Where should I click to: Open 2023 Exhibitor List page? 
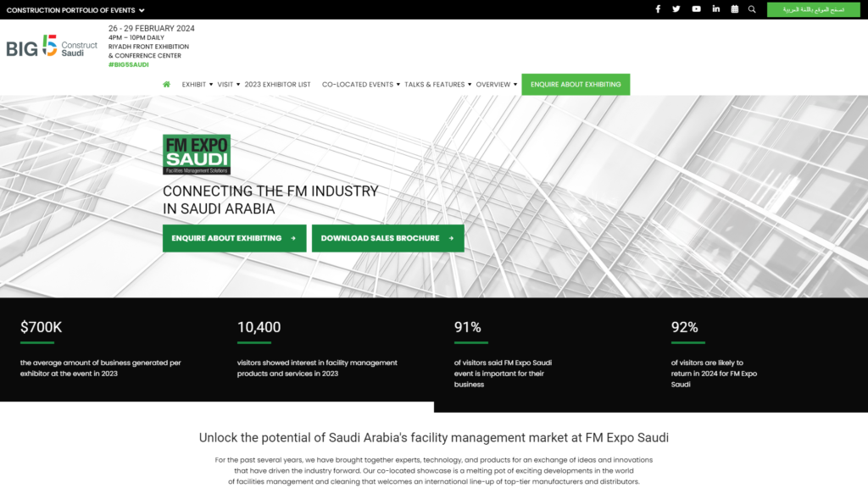tap(277, 85)
